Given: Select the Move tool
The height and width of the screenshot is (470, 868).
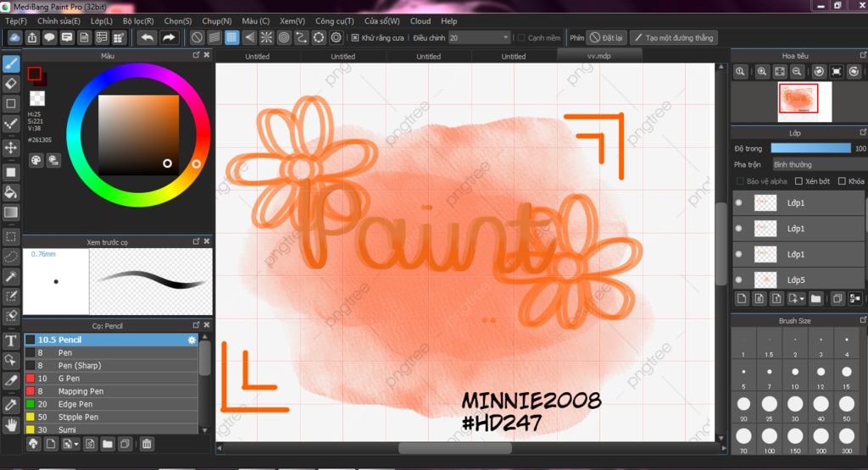Looking at the screenshot, I should [x=11, y=148].
